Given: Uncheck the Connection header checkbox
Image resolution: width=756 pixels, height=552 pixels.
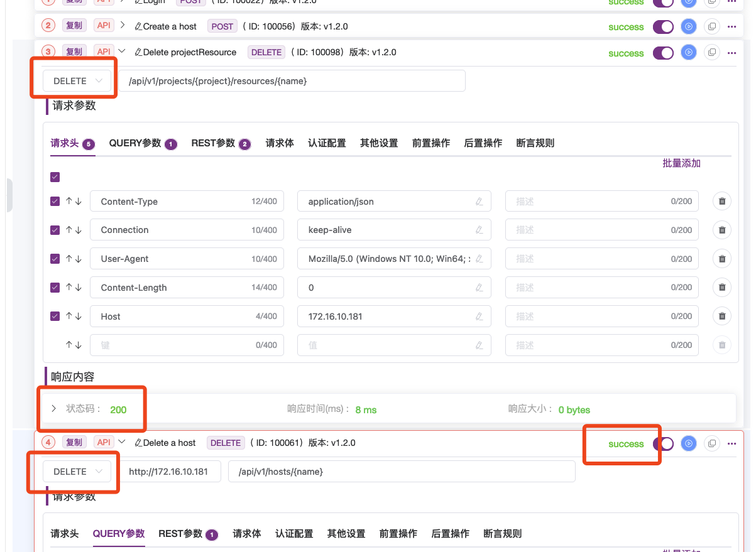Looking at the screenshot, I should click(55, 229).
